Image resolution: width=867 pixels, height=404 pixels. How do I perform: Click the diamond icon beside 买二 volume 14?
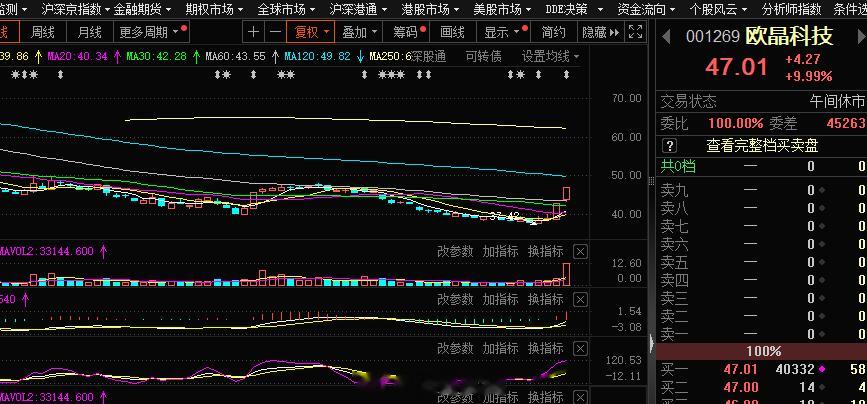(x=823, y=387)
